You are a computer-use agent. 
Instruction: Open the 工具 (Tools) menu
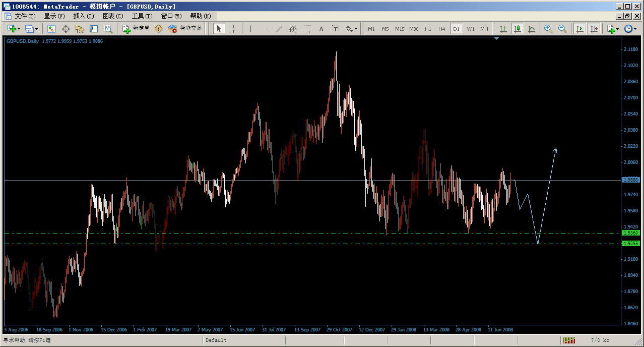pos(142,16)
